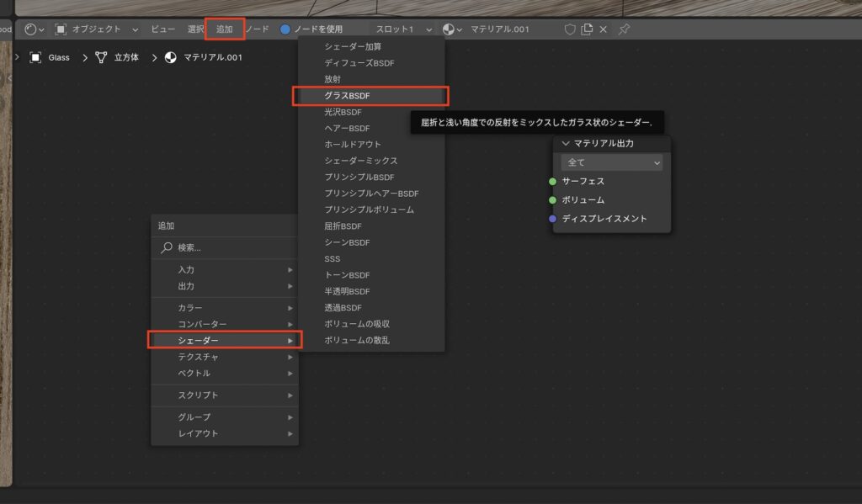
Task: Open the スロット1 dropdown
Action: 402,28
